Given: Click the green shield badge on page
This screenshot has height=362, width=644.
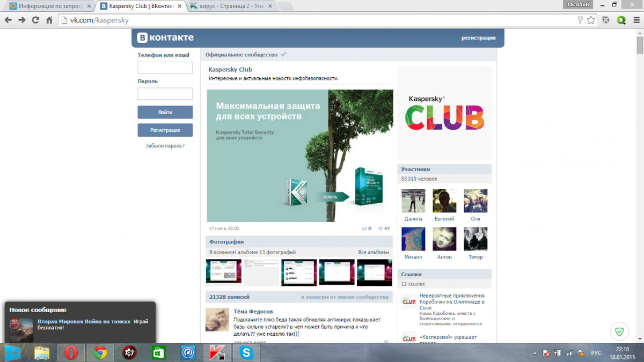Looking at the screenshot, I should 619,332.
